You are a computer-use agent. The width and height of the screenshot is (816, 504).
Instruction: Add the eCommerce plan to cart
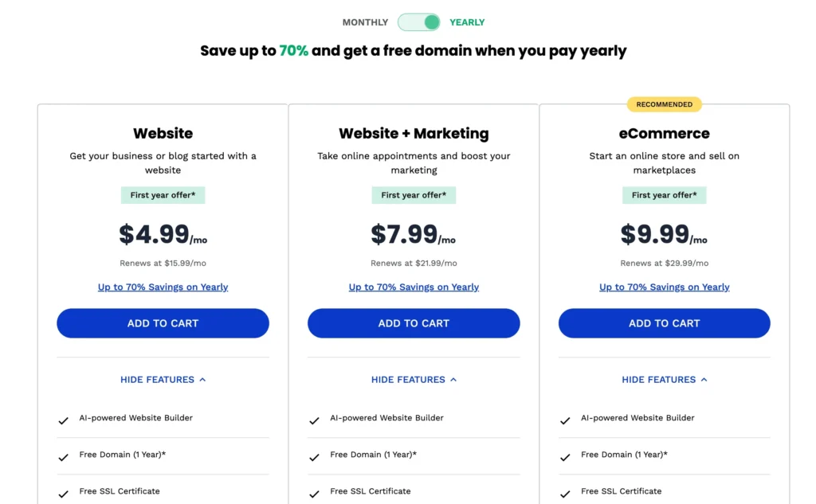664,323
